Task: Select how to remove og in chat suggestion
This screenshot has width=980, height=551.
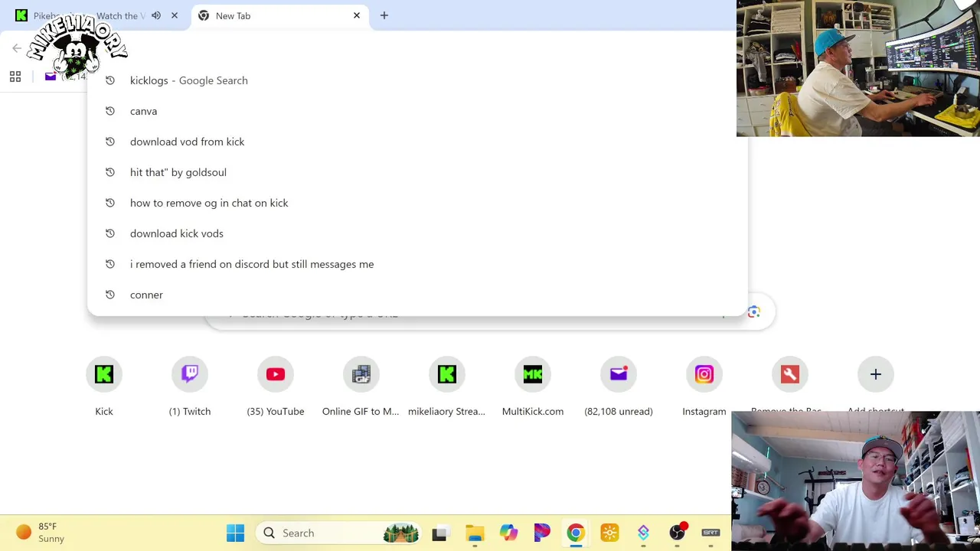Action: [417, 203]
